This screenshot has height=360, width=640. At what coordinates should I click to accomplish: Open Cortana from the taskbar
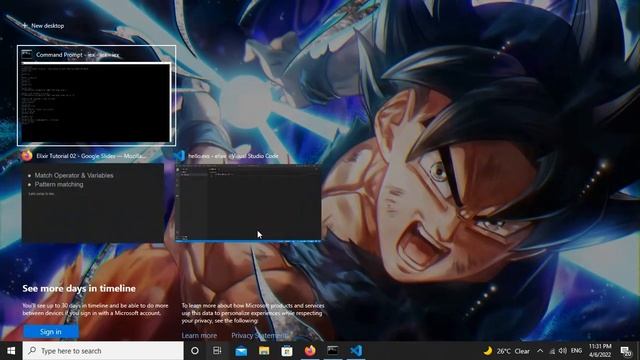coord(195,351)
